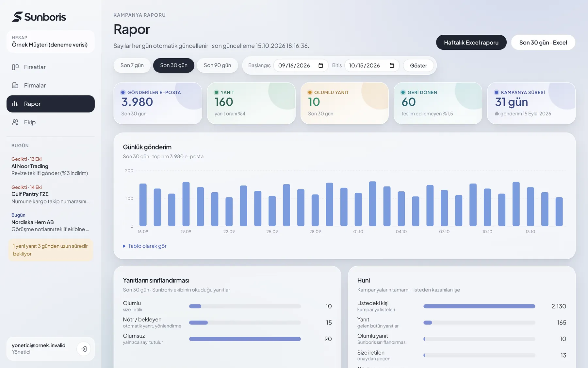Click the Geri Dönen 60 stat card

point(438,103)
